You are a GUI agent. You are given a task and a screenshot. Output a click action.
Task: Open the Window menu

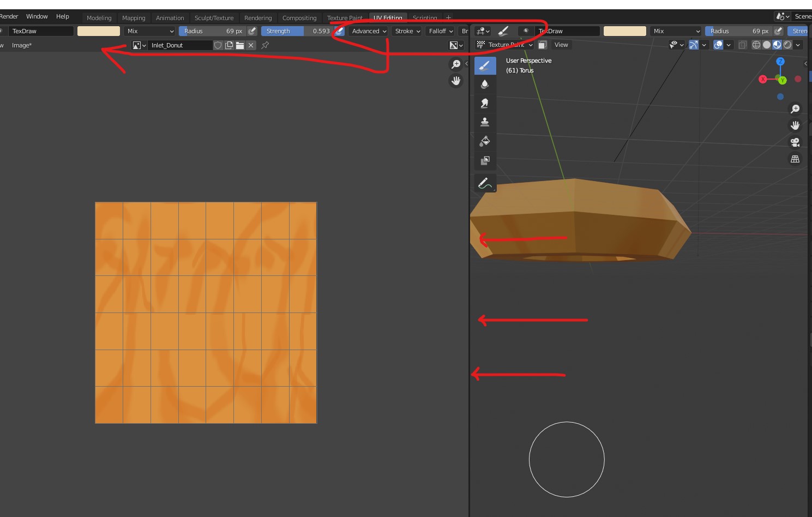[37, 16]
